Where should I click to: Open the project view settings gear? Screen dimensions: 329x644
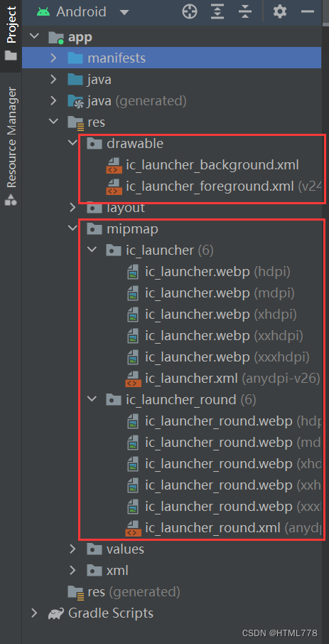(280, 12)
